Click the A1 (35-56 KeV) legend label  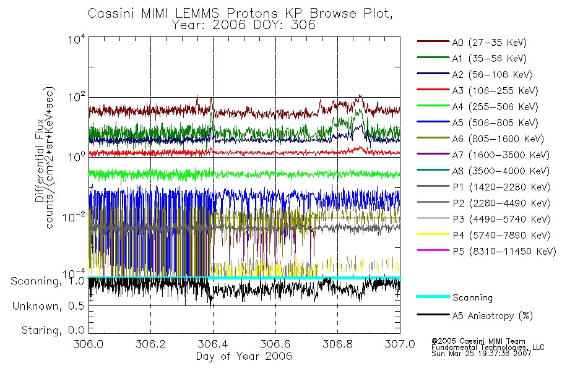489,59
